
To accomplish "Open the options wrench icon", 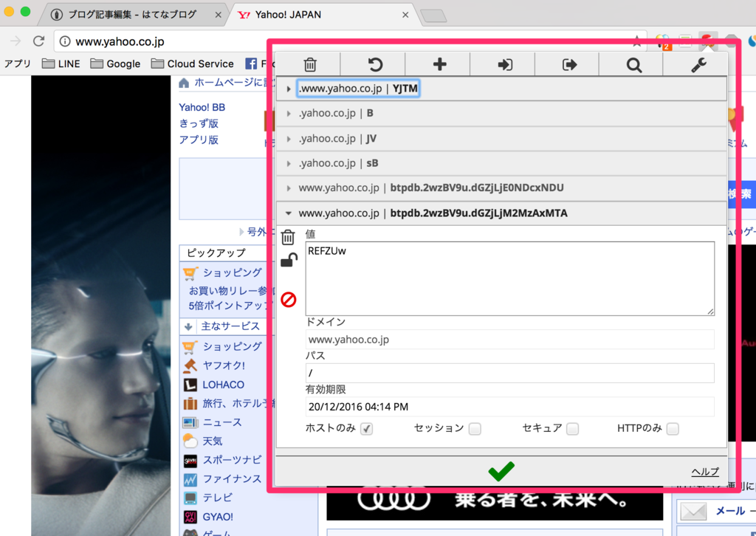I will [698, 64].
